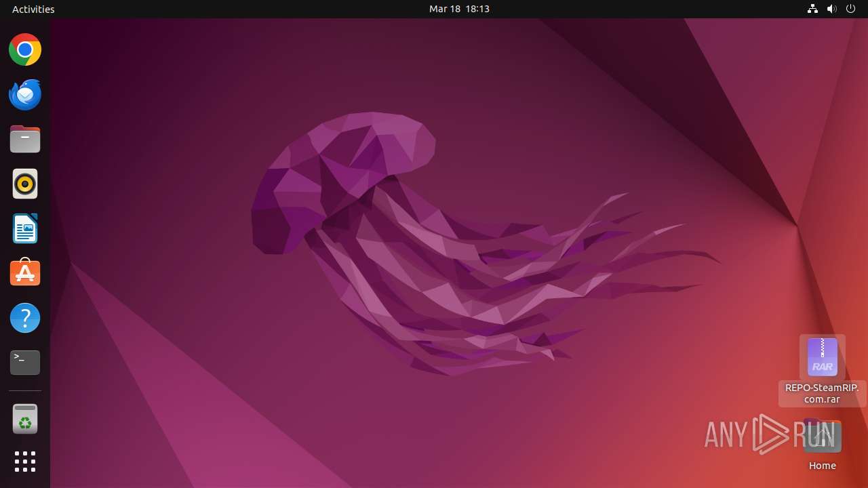Click the Home label text on desktop

tap(822, 466)
